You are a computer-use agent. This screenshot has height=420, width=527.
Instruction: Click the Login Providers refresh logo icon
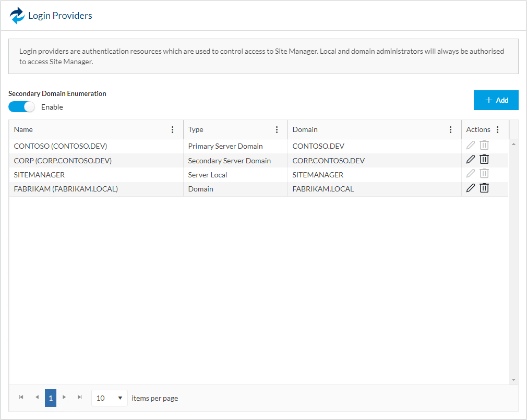17,16
